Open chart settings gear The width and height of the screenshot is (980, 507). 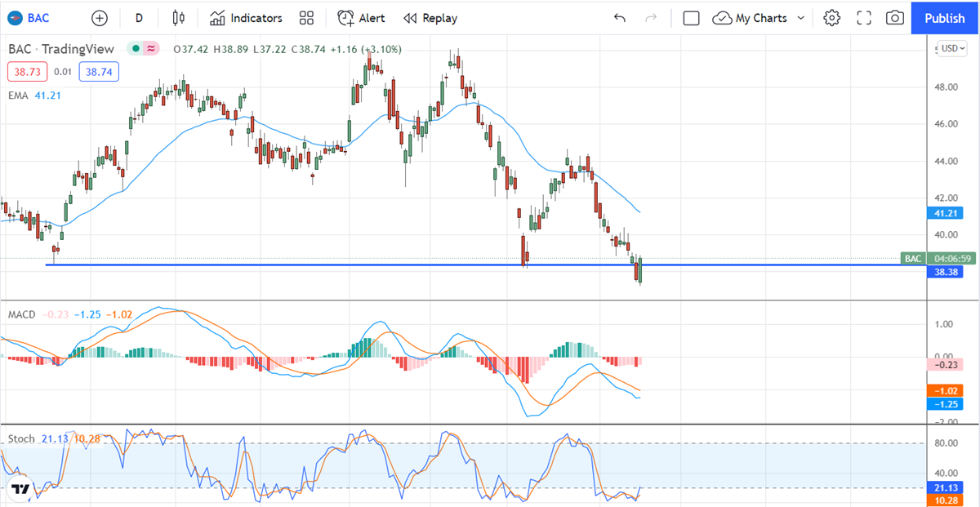click(x=831, y=18)
